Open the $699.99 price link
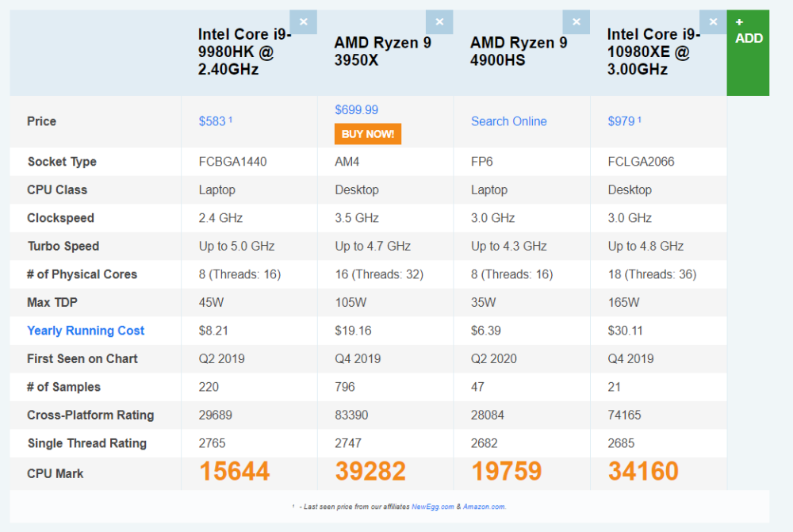 [x=356, y=110]
